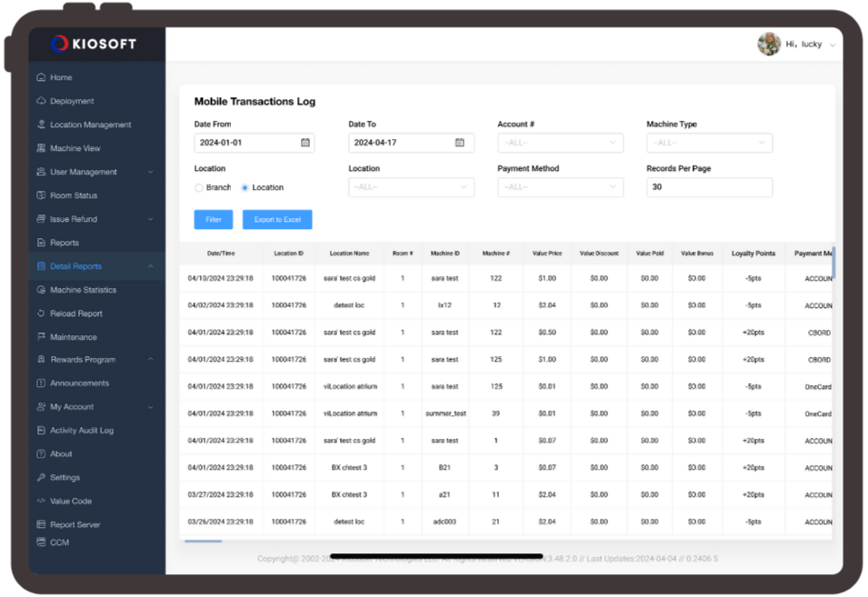Click the Home icon in sidebar
Image resolution: width=868 pixels, height=597 pixels.
[x=41, y=77]
